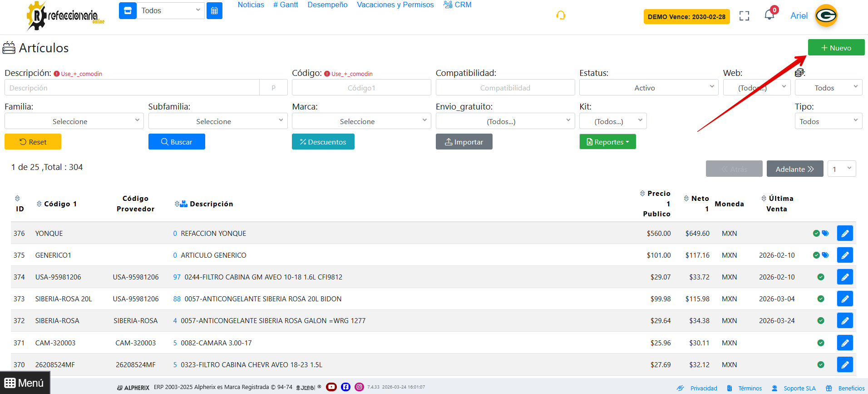Toggle fullscreen mode icon
868x394 pixels.
click(x=744, y=16)
